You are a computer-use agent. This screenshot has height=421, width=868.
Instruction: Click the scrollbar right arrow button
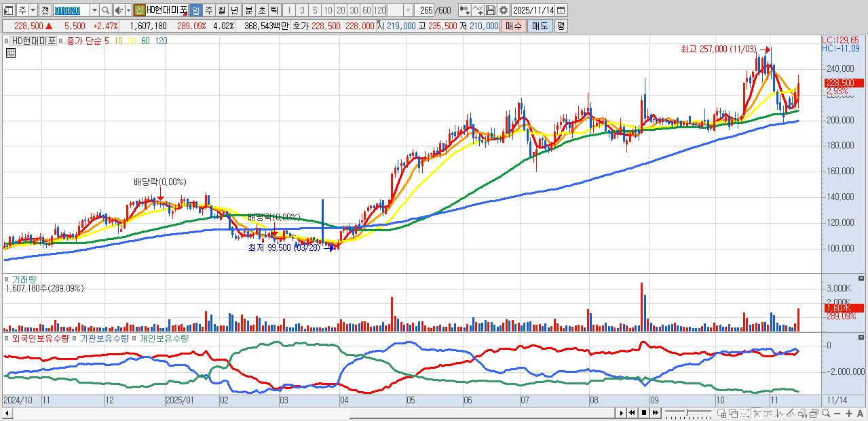click(x=621, y=413)
